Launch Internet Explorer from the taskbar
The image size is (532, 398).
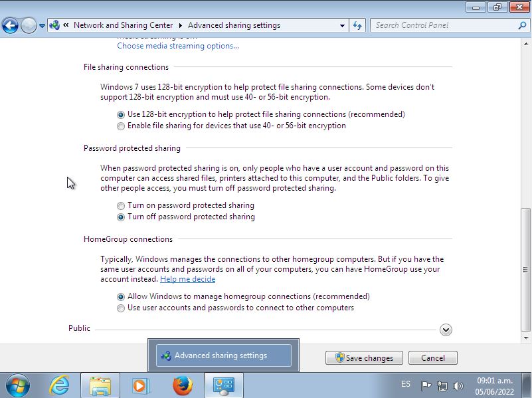(x=59, y=385)
